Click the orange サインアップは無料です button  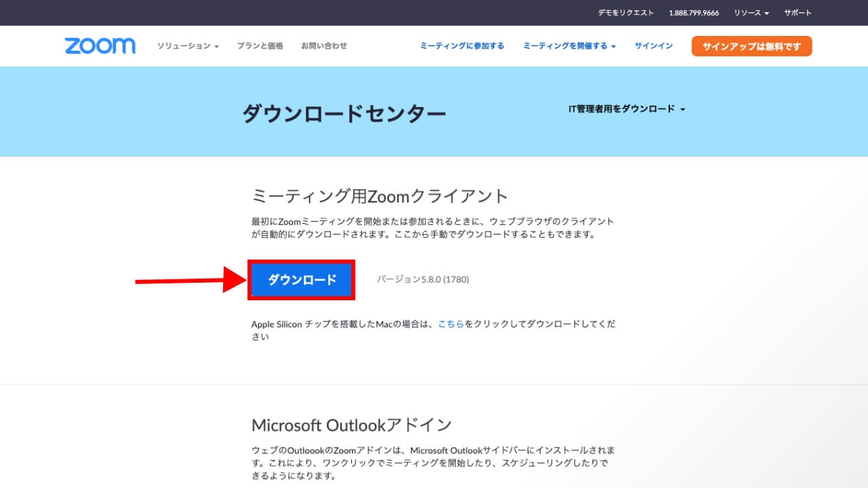[751, 46]
